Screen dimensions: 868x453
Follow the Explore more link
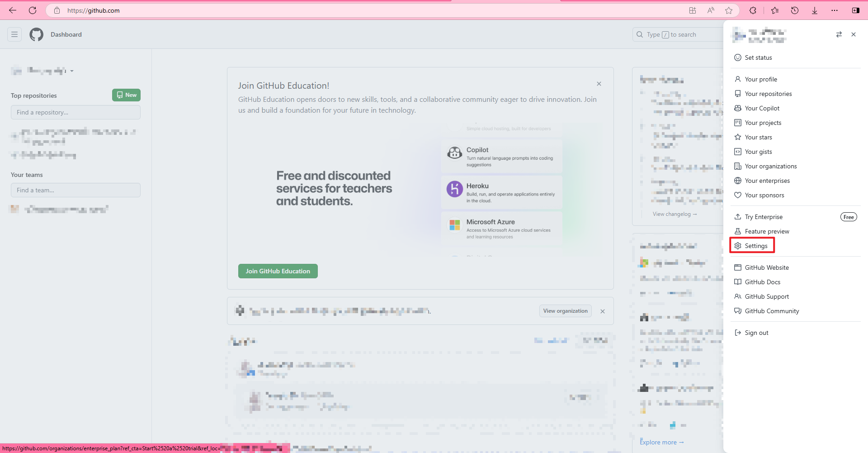click(662, 442)
